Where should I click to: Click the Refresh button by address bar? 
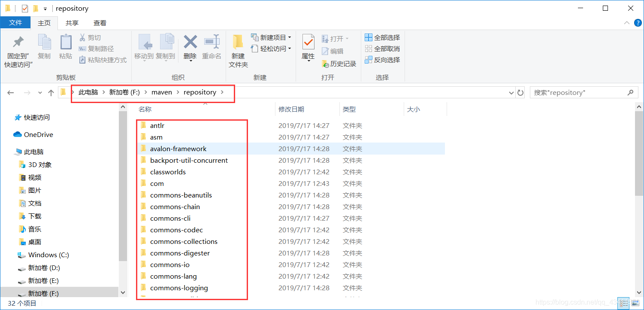tap(520, 93)
